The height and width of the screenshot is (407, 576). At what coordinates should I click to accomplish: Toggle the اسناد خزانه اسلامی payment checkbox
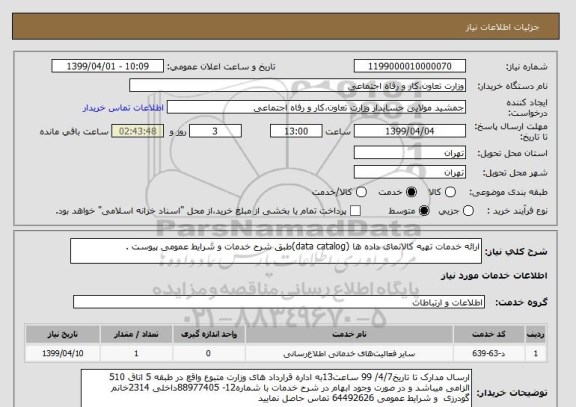click(355, 211)
